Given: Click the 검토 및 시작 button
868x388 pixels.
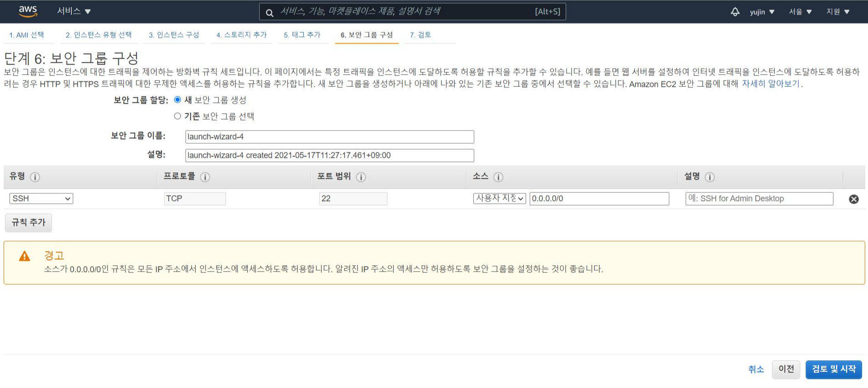Looking at the screenshot, I should tap(833, 369).
